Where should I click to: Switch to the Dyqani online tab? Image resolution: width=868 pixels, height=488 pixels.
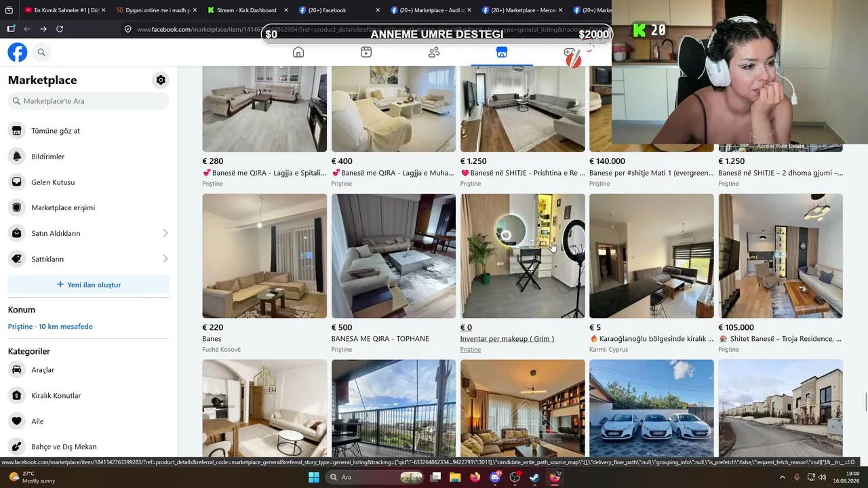click(155, 10)
